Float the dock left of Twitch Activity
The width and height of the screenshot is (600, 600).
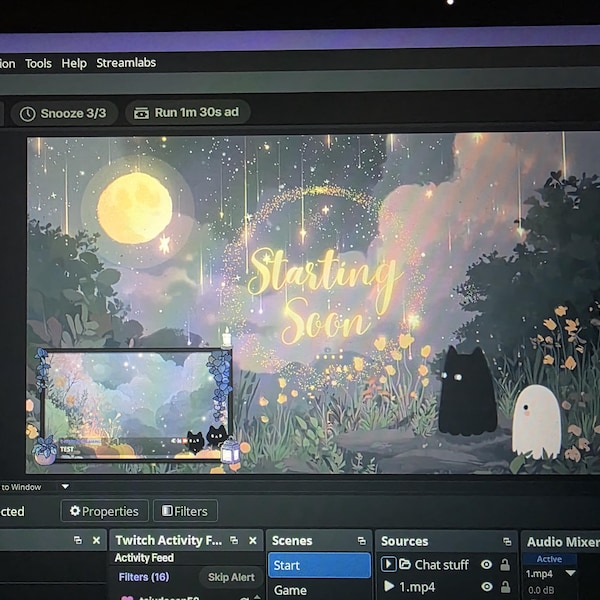(x=78, y=540)
